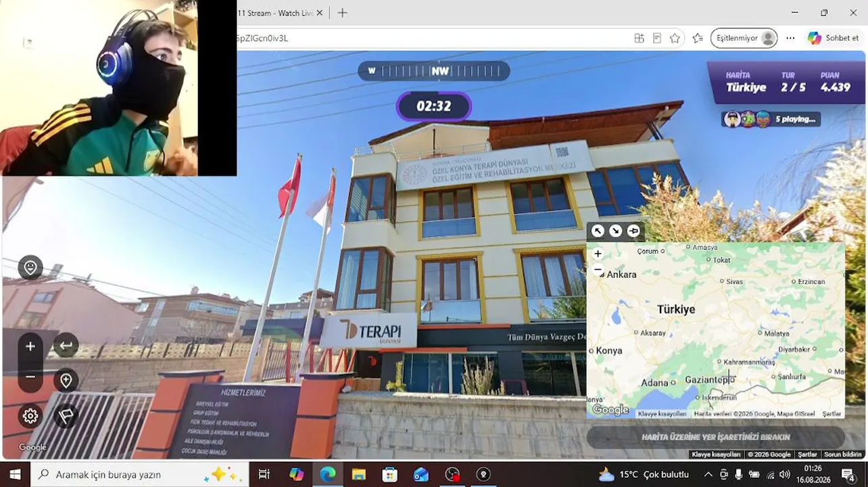Add this page to favorites star

point(675,39)
